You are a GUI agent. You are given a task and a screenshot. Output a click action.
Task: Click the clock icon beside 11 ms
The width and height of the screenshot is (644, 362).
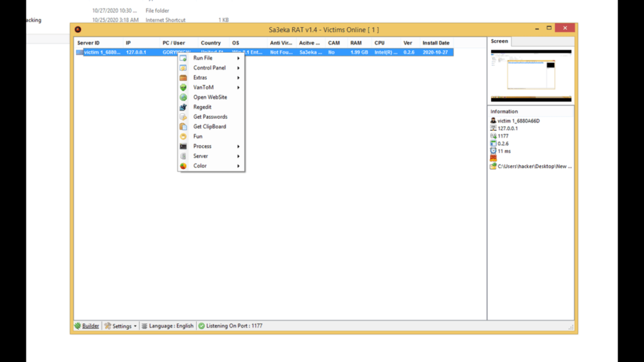coord(493,151)
